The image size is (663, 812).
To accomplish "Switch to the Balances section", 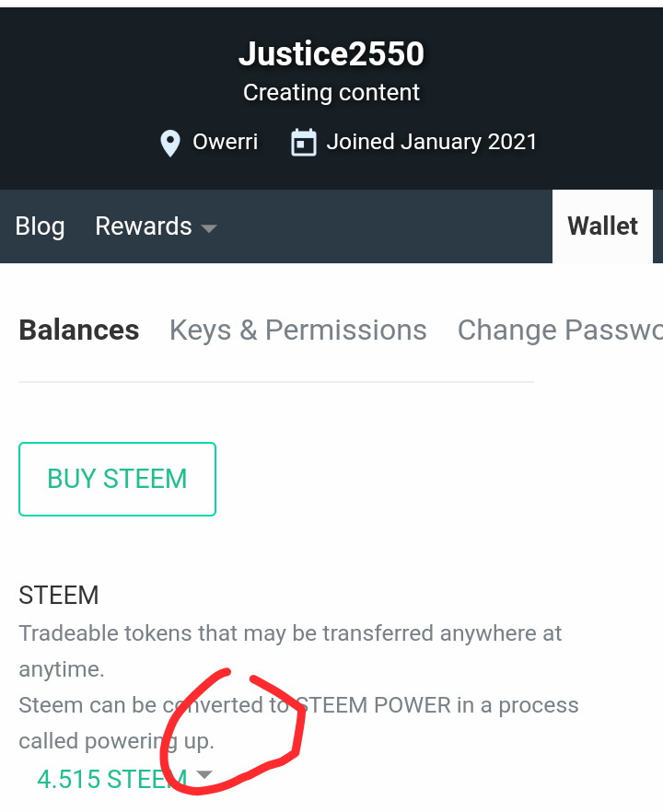I will pyautogui.click(x=79, y=330).
